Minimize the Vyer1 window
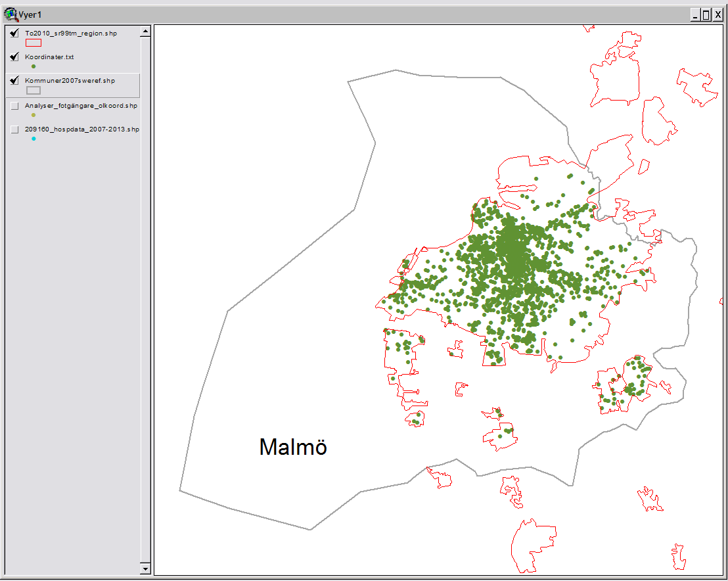 click(x=695, y=15)
